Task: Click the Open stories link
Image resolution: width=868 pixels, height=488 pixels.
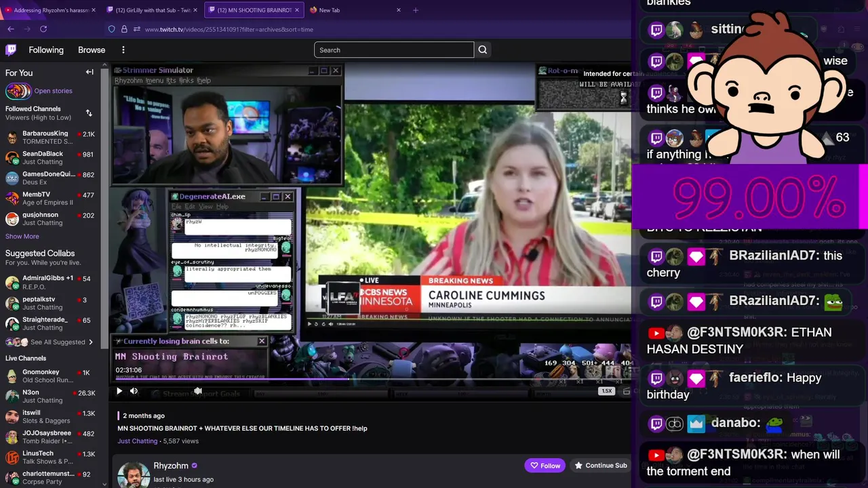Action: click(54, 91)
